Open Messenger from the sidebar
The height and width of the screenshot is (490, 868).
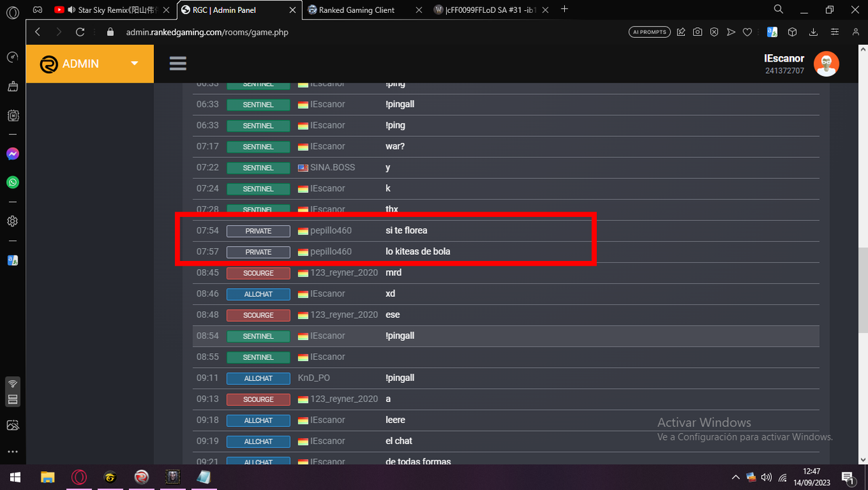[12, 154]
